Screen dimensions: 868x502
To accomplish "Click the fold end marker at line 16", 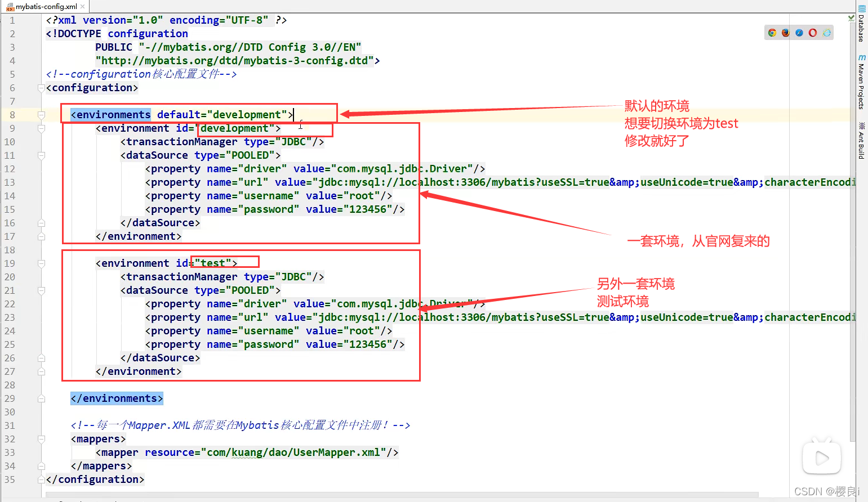I will 41,223.
